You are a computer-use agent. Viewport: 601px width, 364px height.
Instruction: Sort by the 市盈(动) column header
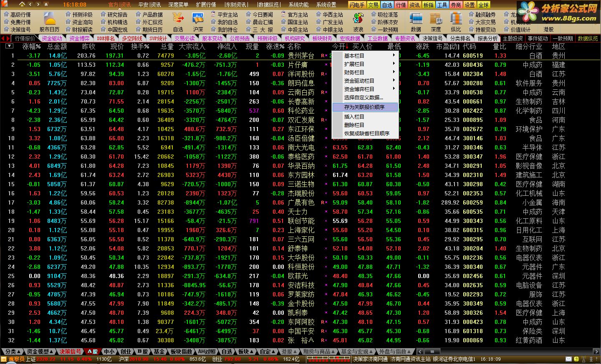pos(448,46)
